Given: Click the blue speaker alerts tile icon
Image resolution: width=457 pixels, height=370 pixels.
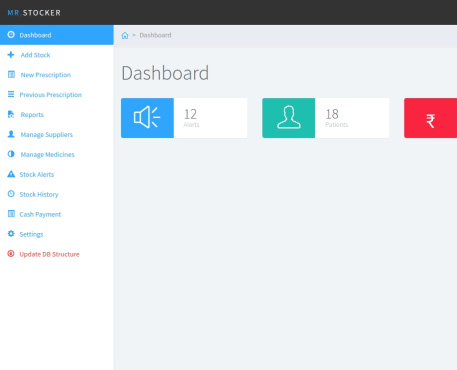Looking at the screenshot, I should click(147, 118).
